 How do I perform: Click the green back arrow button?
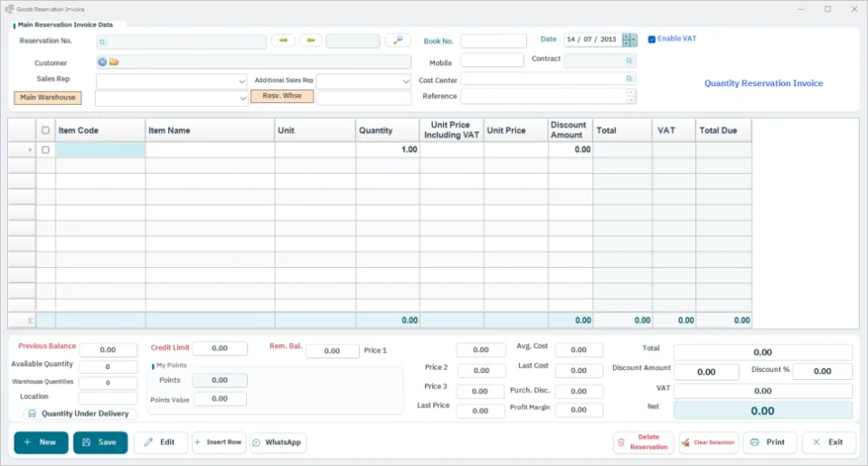point(310,41)
